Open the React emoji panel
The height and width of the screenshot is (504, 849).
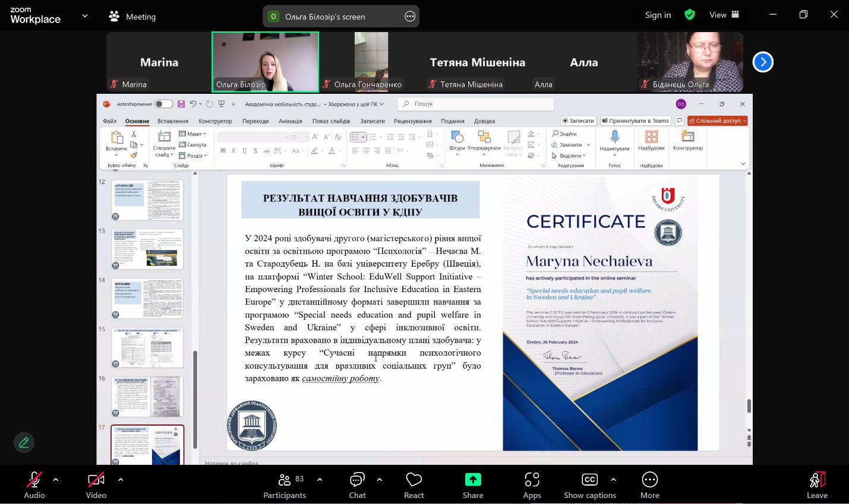(x=414, y=484)
